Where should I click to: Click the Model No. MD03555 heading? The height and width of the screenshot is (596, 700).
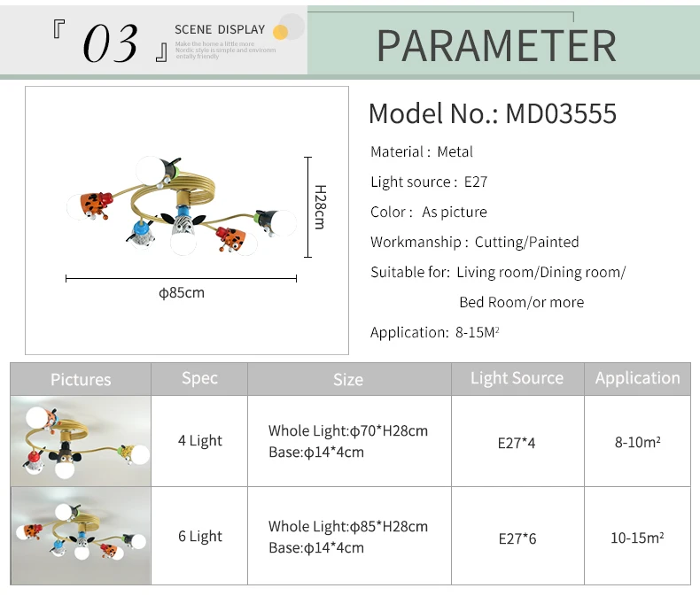pyautogui.click(x=493, y=113)
